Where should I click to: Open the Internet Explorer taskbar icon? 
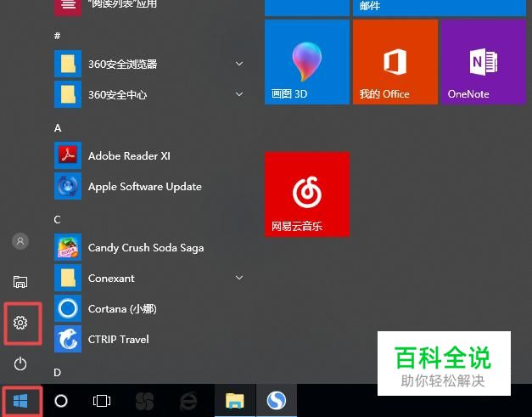188,401
